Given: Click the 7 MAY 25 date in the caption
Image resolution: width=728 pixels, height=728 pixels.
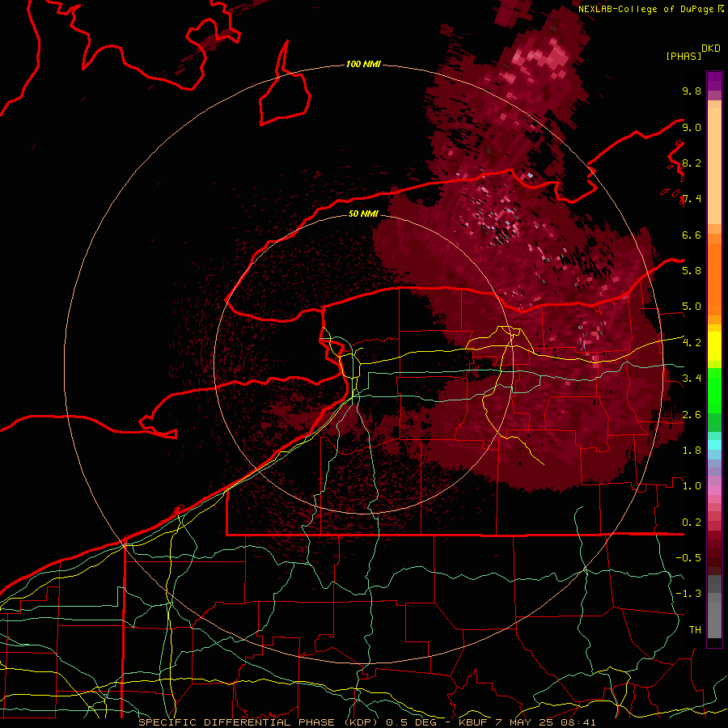Looking at the screenshot, I should (x=526, y=722).
